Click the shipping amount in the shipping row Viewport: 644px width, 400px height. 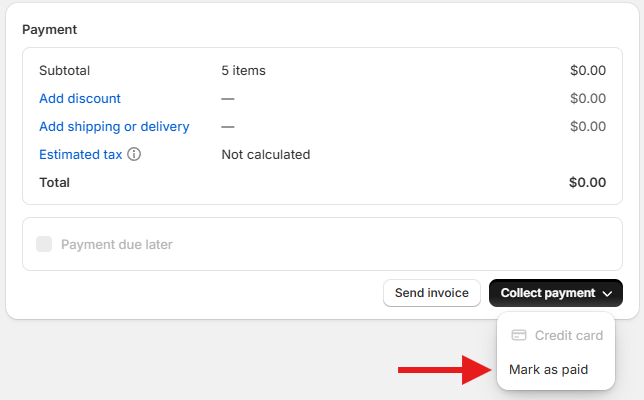coord(588,127)
